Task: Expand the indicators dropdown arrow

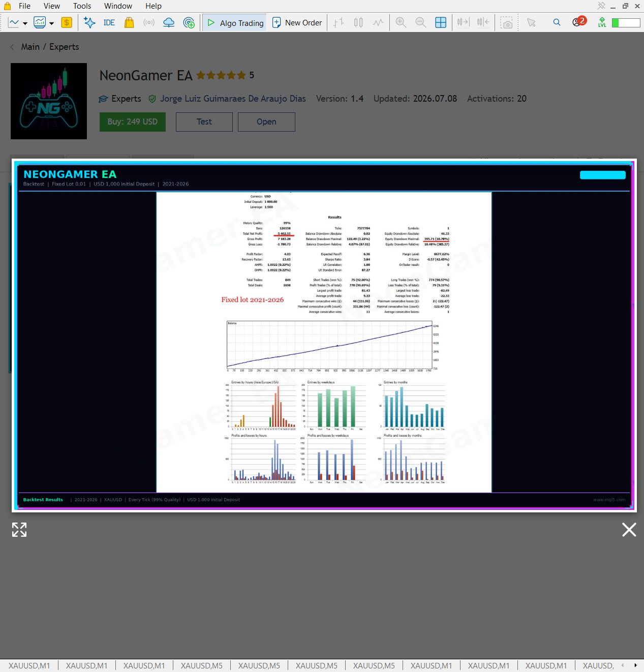Action: (51, 23)
